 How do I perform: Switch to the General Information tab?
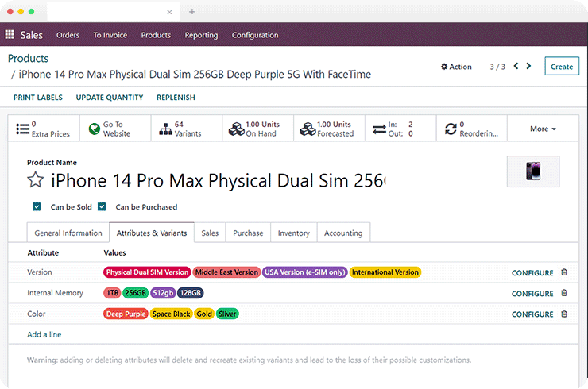[x=68, y=233]
